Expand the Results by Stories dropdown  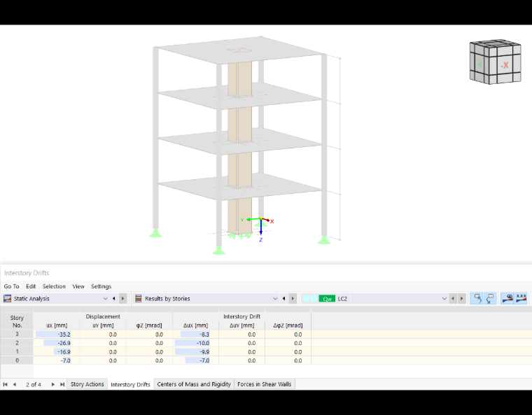pyautogui.click(x=275, y=299)
